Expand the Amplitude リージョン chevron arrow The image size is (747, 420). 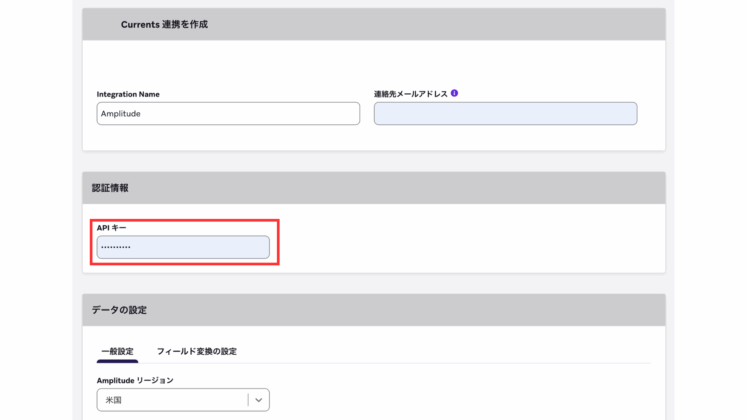point(259,400)
